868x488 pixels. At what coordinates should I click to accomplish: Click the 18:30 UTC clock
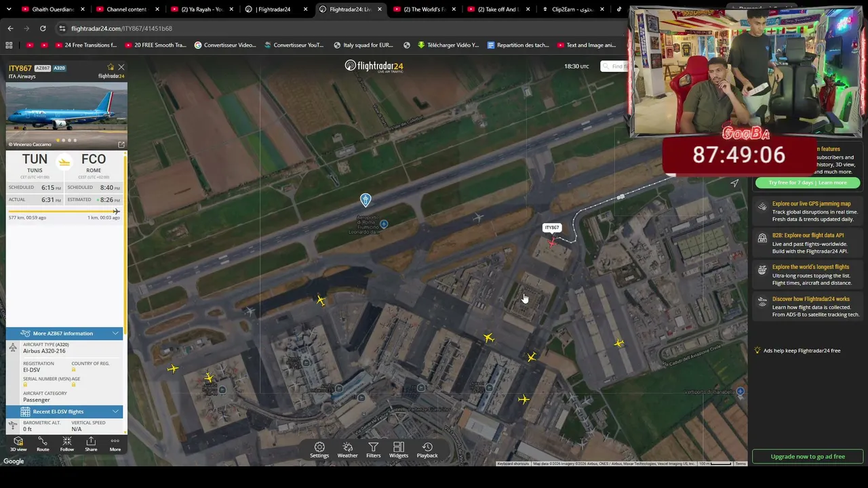click(x=576, y=66)
